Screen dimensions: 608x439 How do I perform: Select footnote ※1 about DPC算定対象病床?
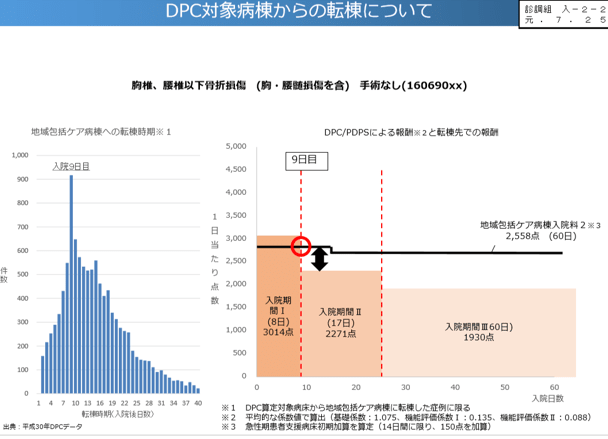tap(360, 406)
